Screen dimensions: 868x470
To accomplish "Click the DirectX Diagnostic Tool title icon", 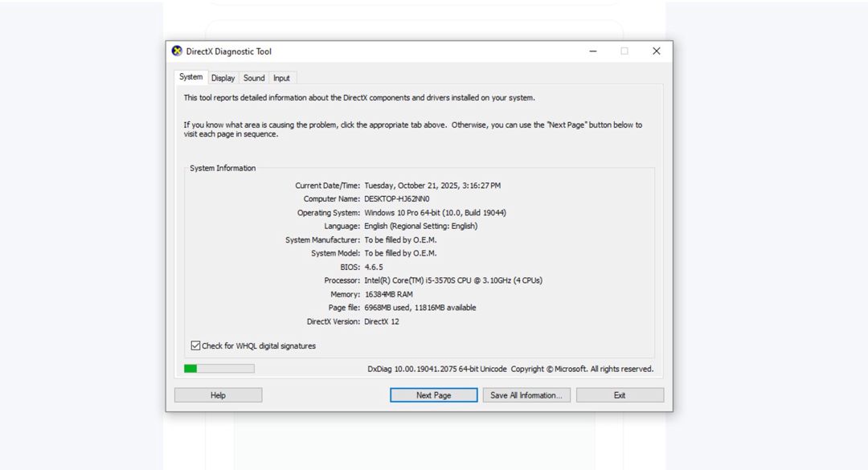I will [177, 51].
